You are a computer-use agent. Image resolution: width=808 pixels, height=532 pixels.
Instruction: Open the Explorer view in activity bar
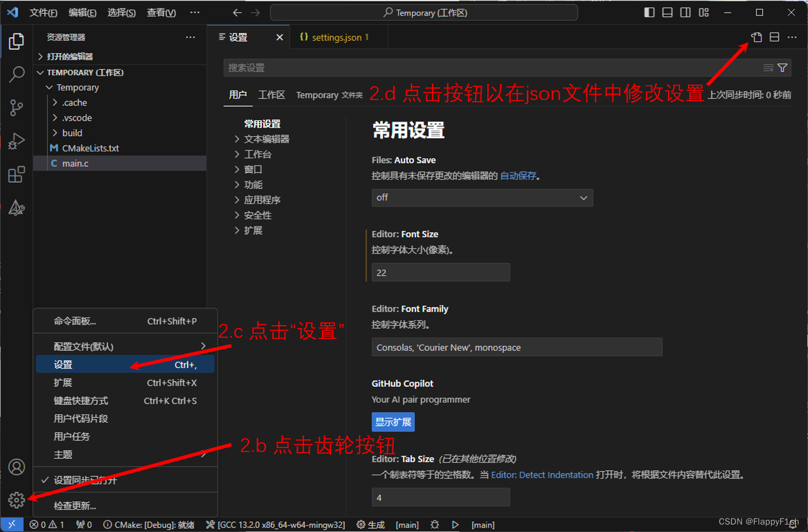pyautogui.click(x=17, y=41)
